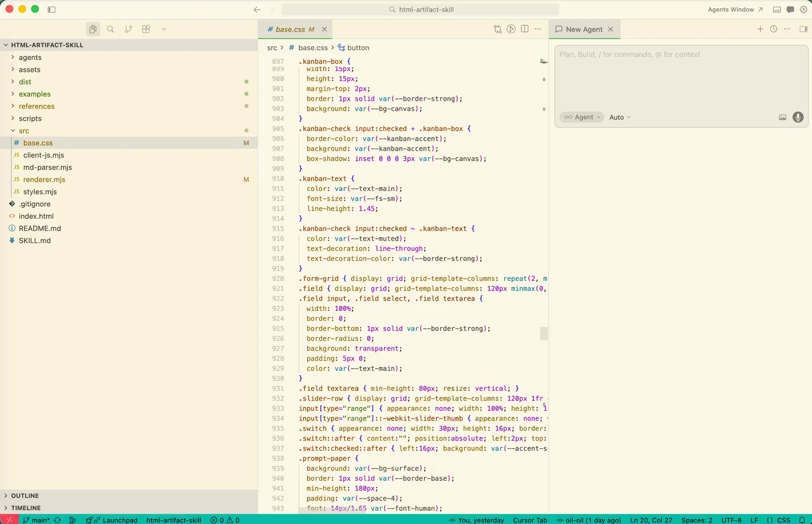Click Cursor Tab status item
812x524 pixels.
(530, 520)
